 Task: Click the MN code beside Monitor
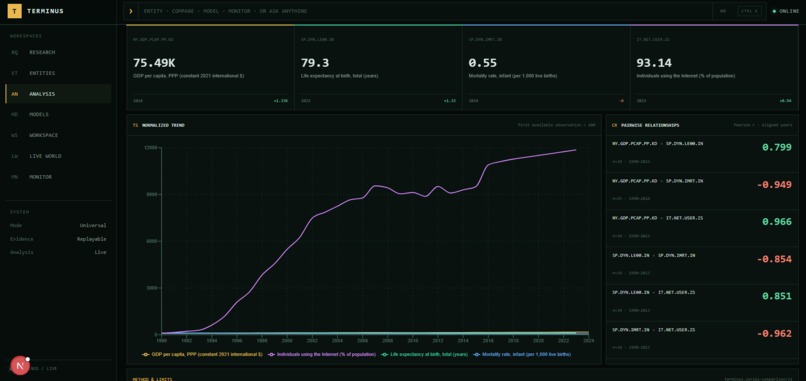coord(15,177)
